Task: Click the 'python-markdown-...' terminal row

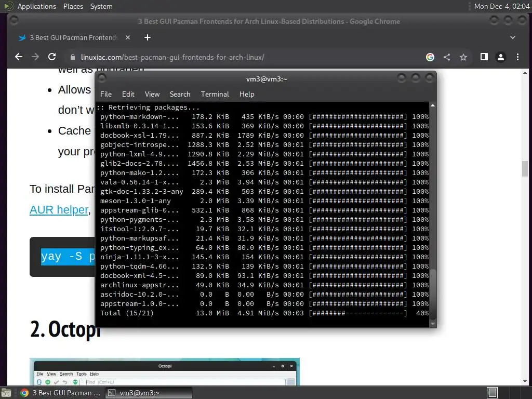Action: [x=264, y=117]
